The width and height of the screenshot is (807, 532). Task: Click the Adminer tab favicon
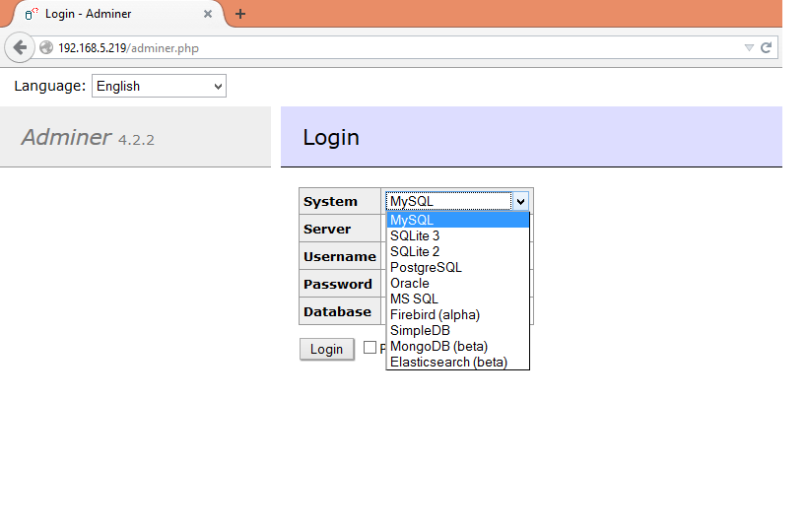[x=32, y=14]
